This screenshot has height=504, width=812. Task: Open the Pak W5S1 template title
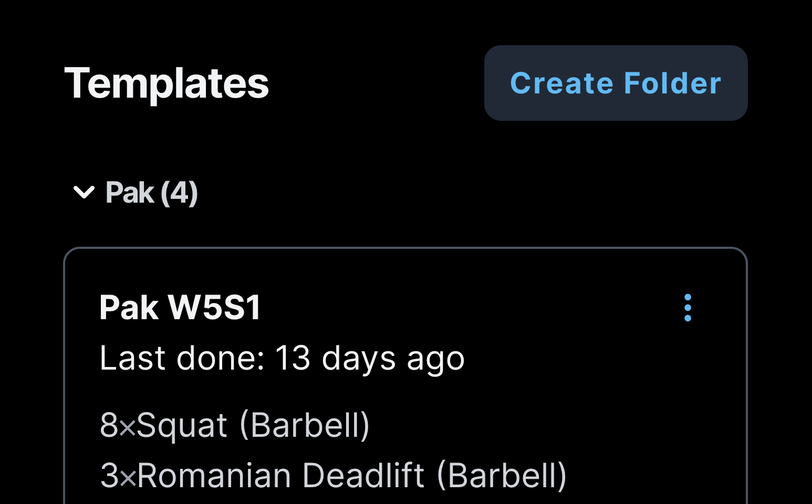(180, 308)
